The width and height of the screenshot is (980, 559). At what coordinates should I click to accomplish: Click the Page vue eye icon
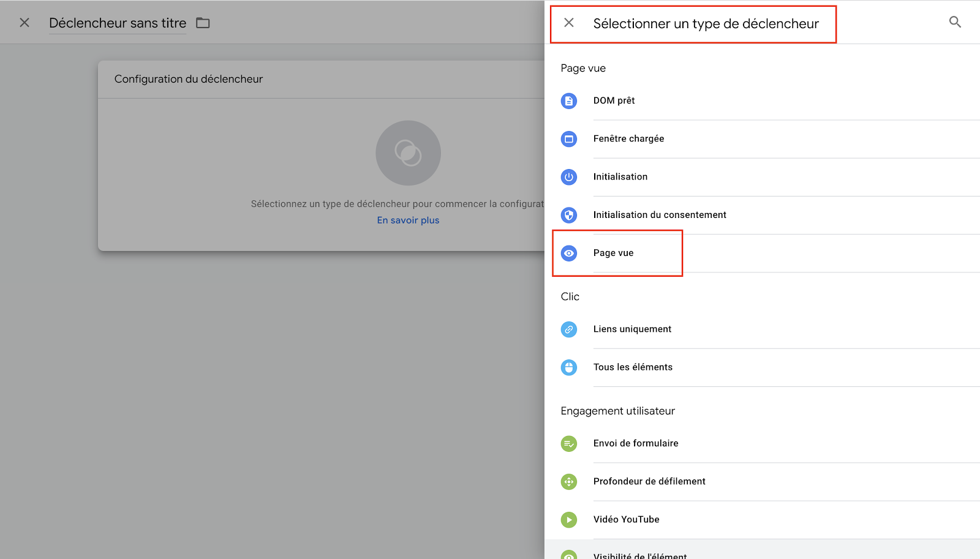point(569,253)
